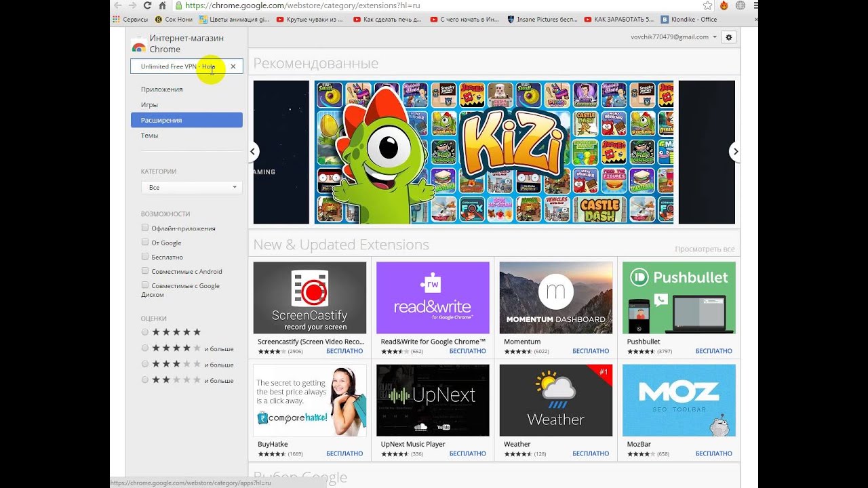Open the Klondike - Office bookmark

click(689, 20)
